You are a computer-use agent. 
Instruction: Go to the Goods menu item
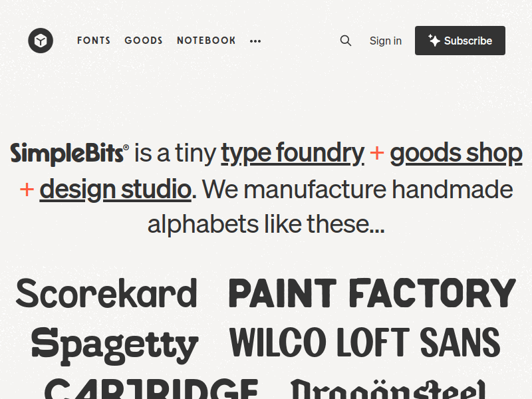tap(144, 41)
